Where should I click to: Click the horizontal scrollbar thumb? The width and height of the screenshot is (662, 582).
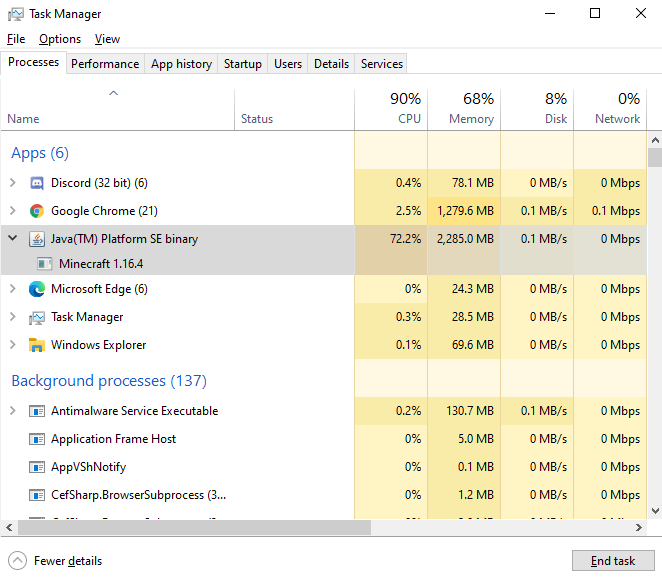click(x=190, y=527)
